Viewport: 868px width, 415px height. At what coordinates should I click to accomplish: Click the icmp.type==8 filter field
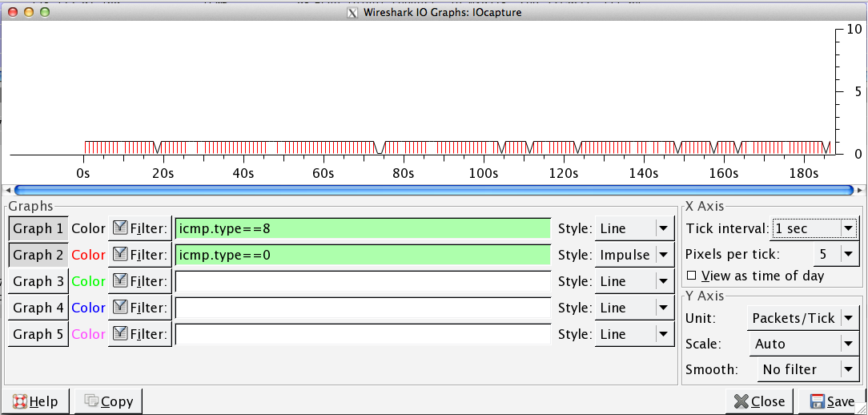[363, 229]
